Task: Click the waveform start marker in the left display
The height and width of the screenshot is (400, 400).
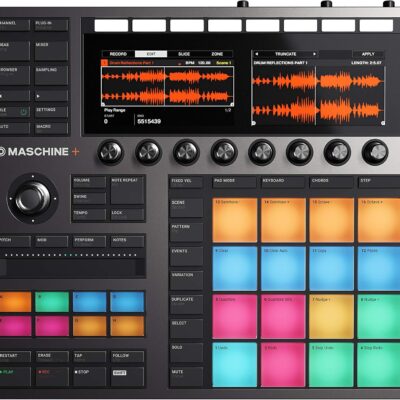Action: (103, 104)
